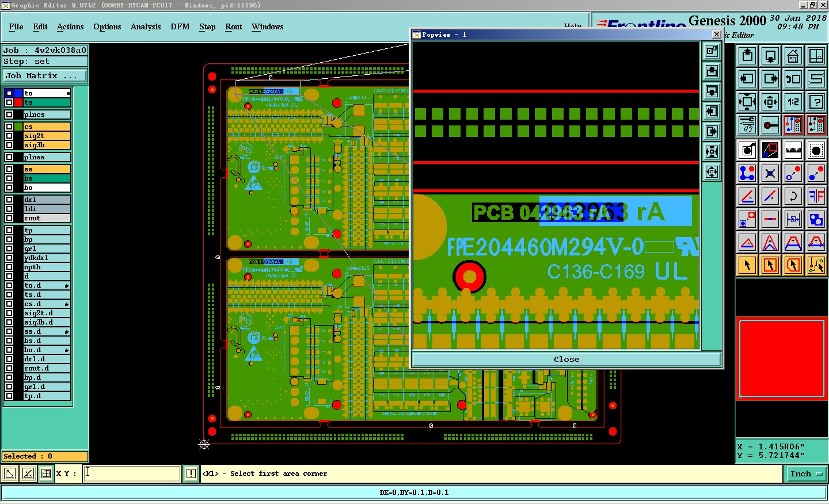Open the Job Matrix ... selector

pos(45,75)
